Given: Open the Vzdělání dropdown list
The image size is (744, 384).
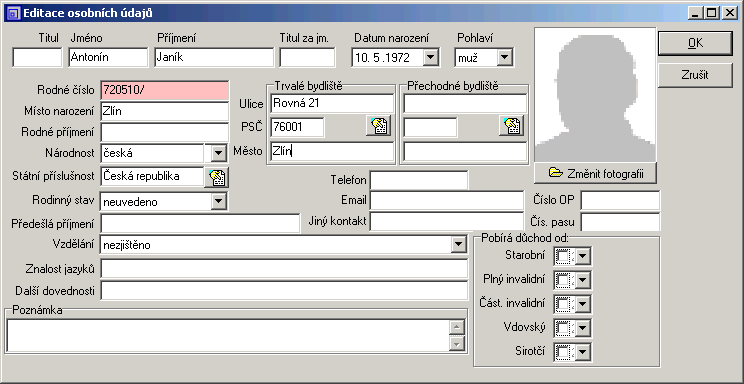Looking at the screenshot, I should [x=458, y=245].
